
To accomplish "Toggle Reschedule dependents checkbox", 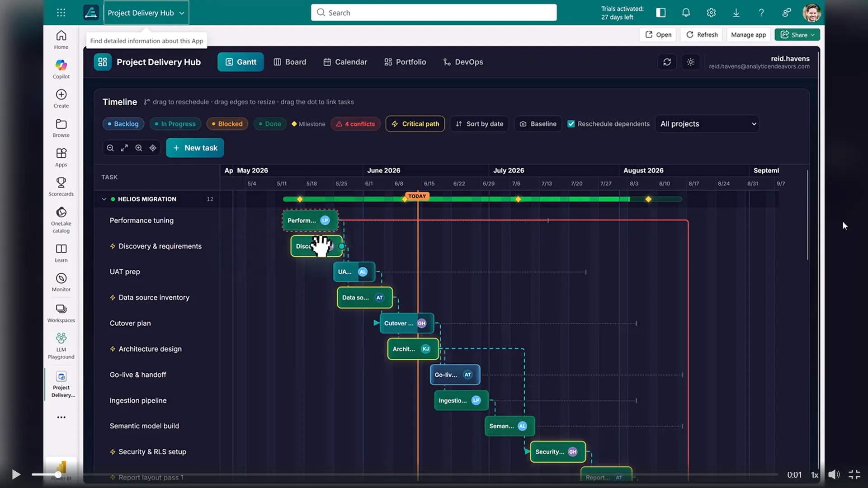I will point(571,124).
